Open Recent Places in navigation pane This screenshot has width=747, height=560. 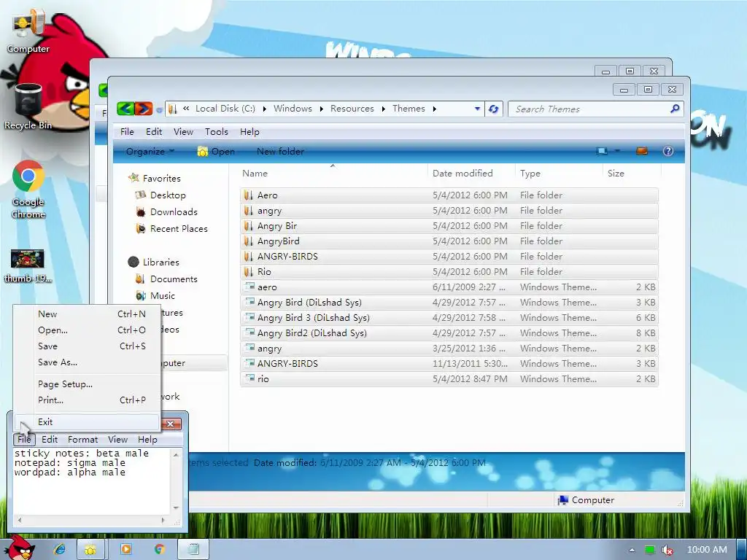click(179, 228)
